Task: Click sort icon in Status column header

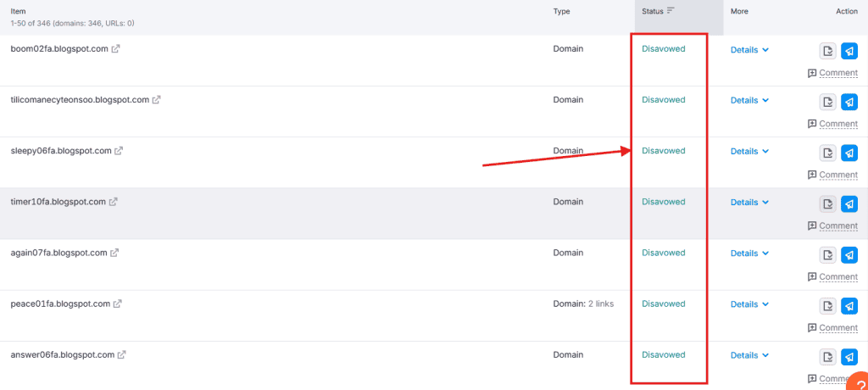Action: click(x=670, y=11)
